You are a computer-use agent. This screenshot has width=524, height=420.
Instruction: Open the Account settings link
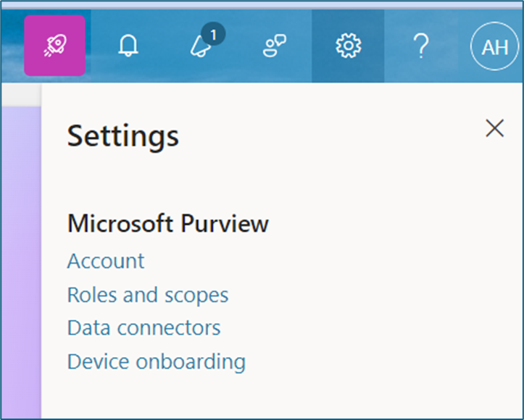pyautogui.click(x=106, y=261)
